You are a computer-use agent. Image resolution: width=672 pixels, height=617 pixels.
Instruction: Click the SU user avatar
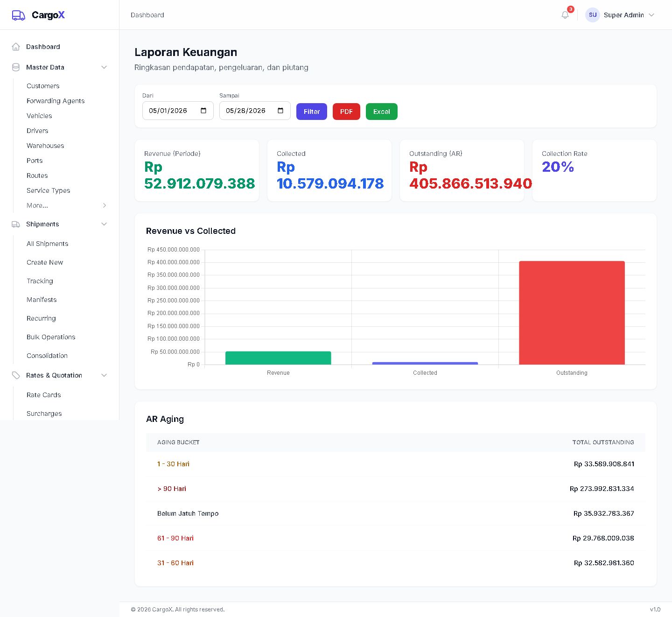tap(593, 15)
